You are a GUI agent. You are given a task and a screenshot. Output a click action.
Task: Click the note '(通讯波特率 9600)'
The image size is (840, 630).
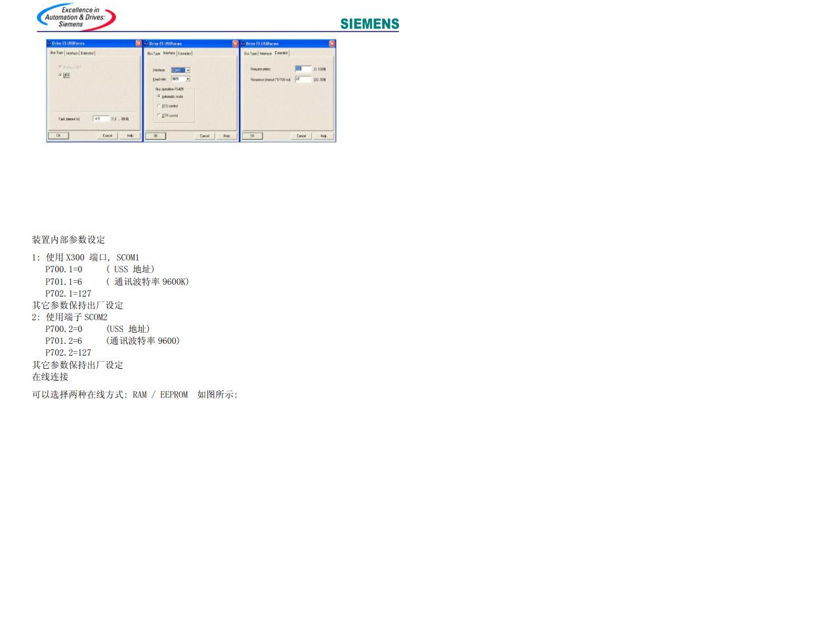[143, 341]
